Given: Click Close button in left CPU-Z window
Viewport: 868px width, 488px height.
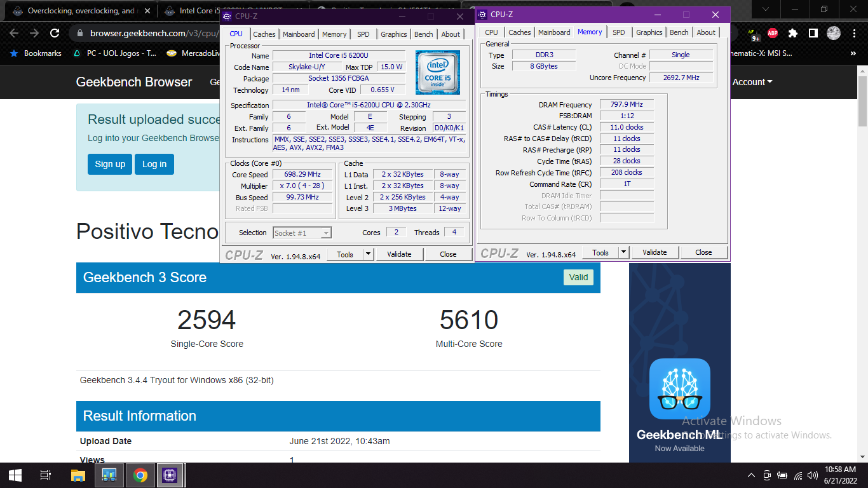Looking at the screenshot, I should click(x=448, y=254).
